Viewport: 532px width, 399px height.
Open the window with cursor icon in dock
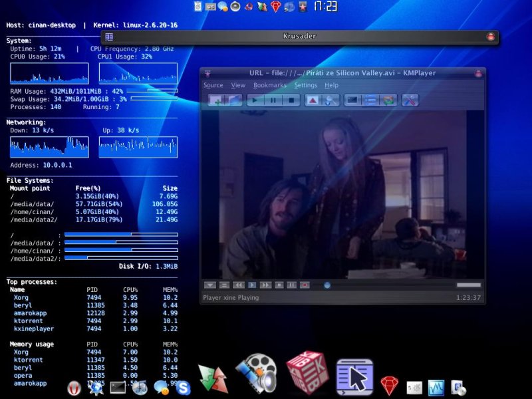pos(354,376)
